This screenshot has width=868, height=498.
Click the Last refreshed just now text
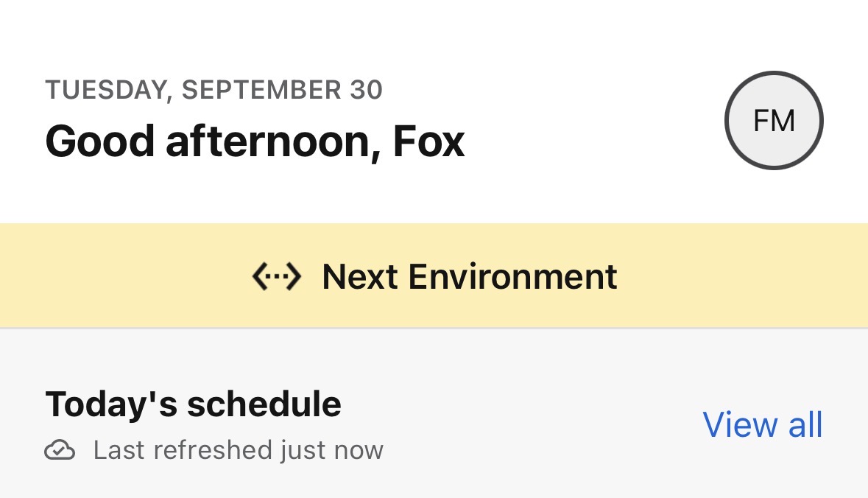pyautogui.click(x=238, y=450)
